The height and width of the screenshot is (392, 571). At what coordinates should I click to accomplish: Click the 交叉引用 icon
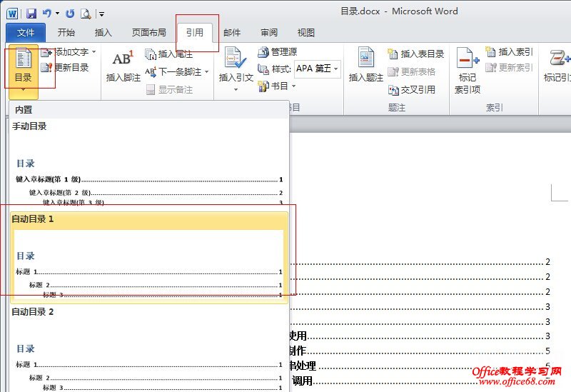tap(393, 90)
